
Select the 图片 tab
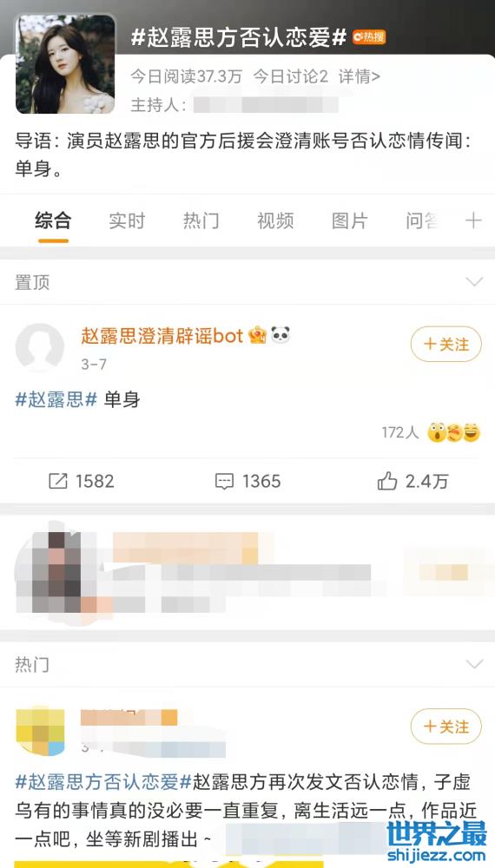tap(349, 220)
